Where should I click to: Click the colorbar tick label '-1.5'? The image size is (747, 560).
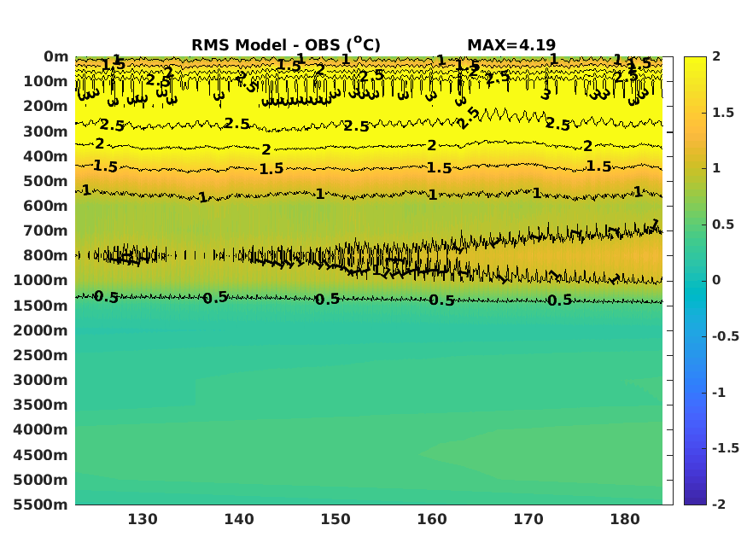(x=726, y=448)
